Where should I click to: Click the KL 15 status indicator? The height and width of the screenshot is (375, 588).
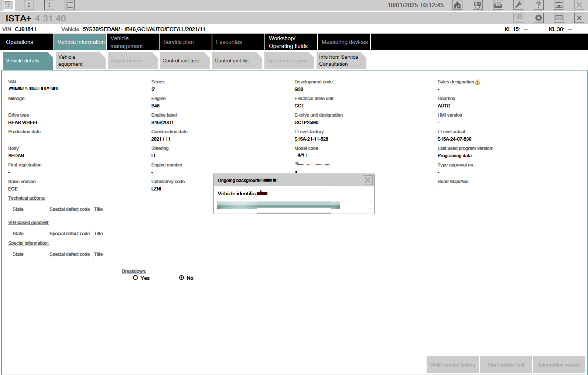[516, 29]
